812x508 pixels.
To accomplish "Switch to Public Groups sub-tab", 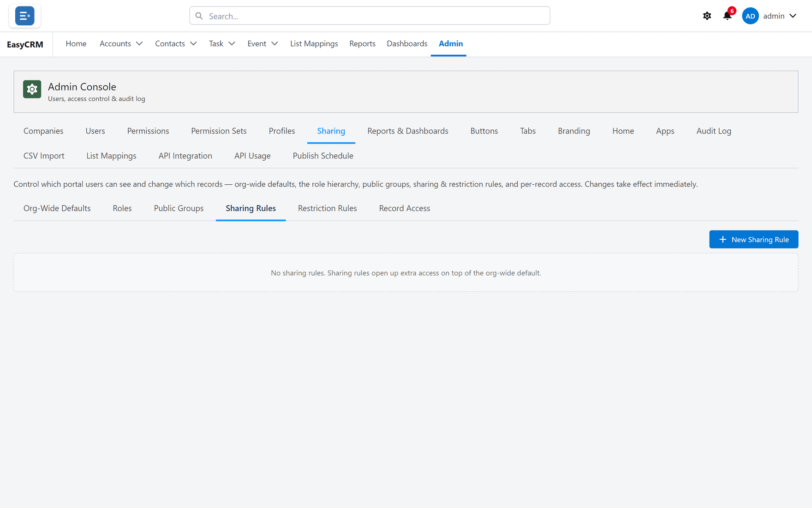I will [x=179, y=208].
